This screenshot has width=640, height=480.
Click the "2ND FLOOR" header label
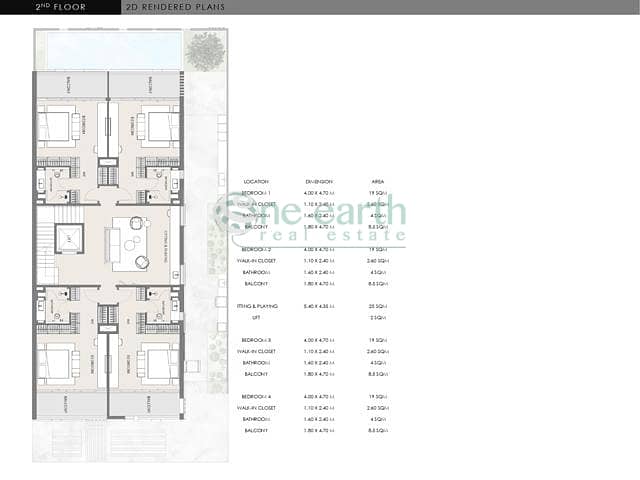pyautogui.click(x=60, y=7)
